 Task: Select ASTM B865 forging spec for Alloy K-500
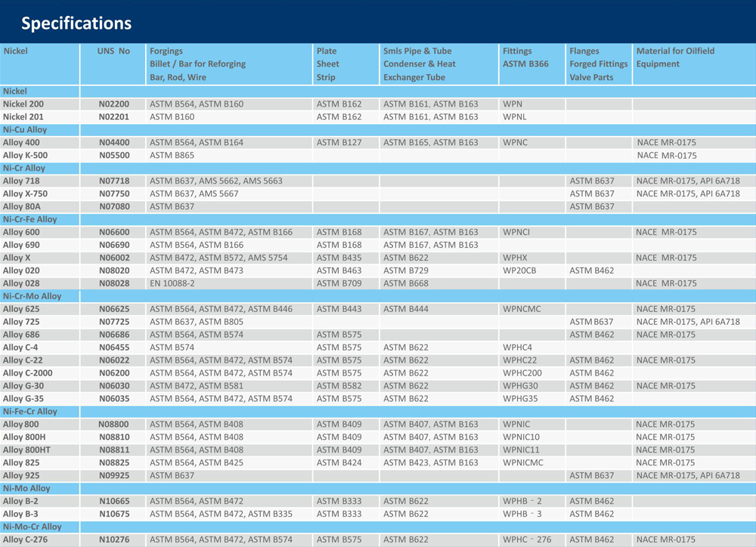pos(172,156)
